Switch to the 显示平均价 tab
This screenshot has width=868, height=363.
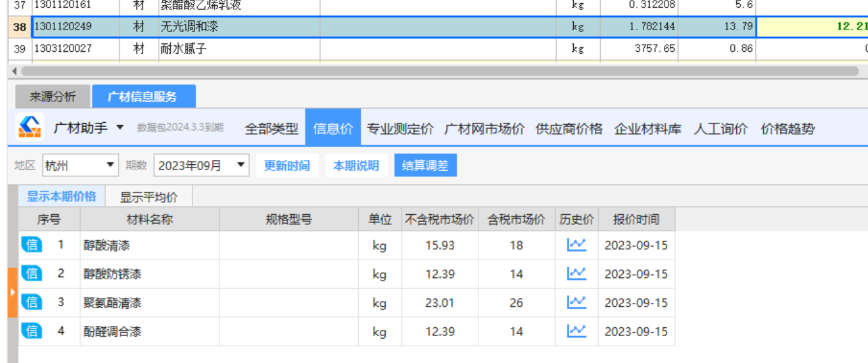[148, 197]
